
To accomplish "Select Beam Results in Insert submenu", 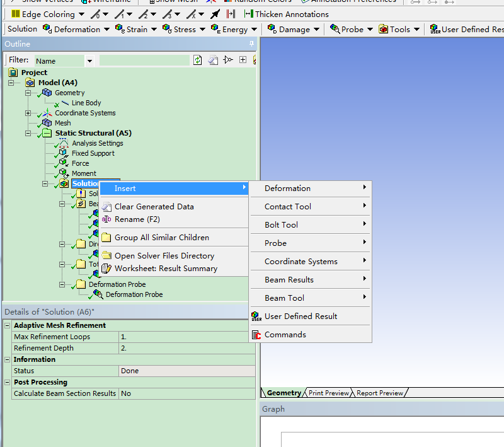I will point(289,280).
